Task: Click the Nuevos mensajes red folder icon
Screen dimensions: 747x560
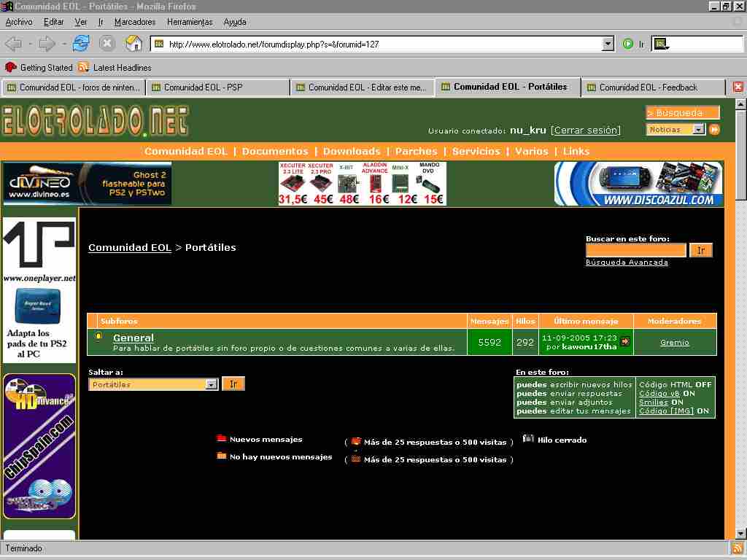Action: tap(221, 438)
